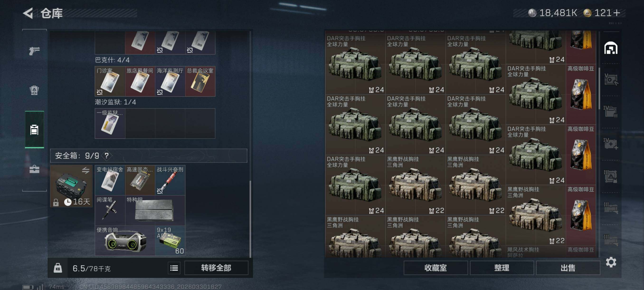Expand the level IV medical container section
This screenshot has height=290, width=644.
click(x=611, y=144)
